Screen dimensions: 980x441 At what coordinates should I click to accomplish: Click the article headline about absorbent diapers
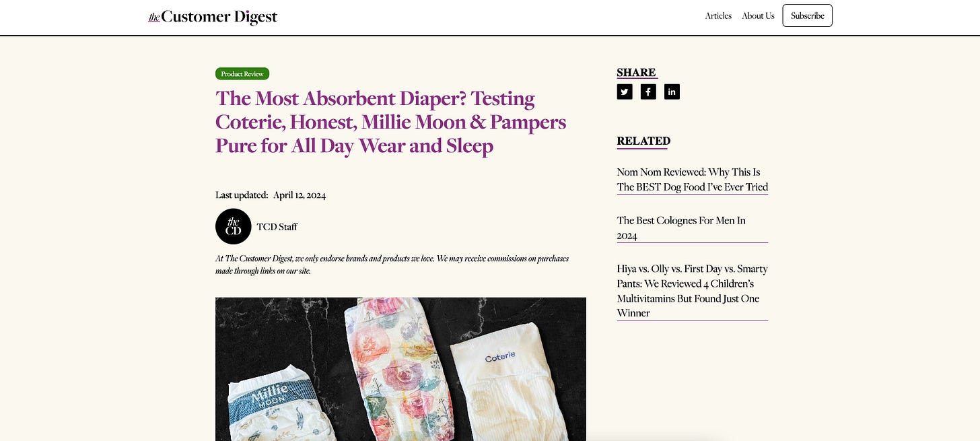[x=390, y=122]
